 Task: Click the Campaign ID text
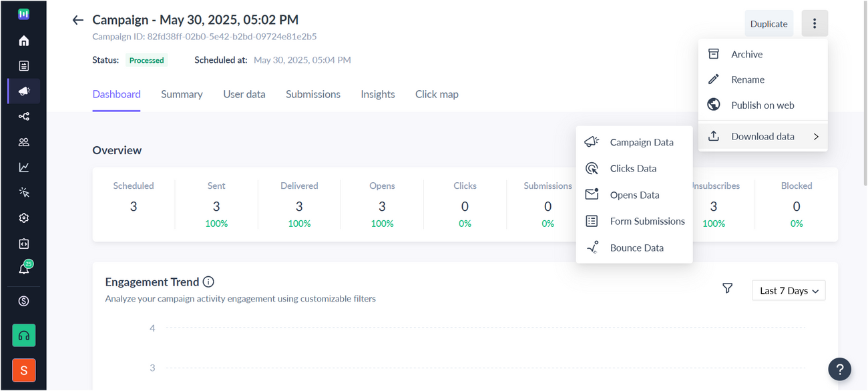click(x=204, y=36)
